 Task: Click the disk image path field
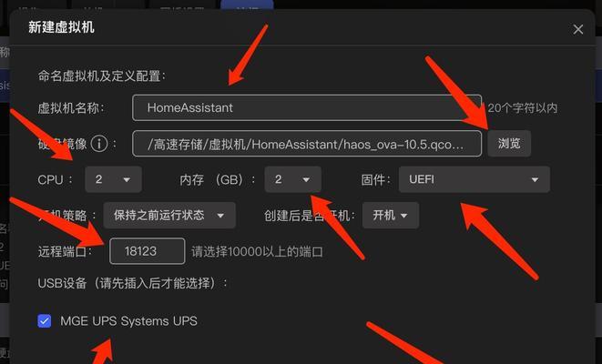307,144
